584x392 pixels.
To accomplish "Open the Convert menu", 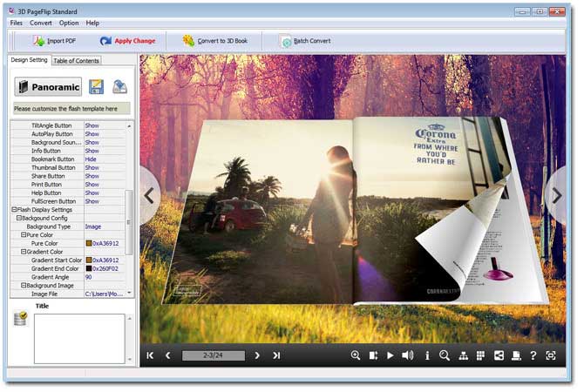I will click(x=41, y=23).
